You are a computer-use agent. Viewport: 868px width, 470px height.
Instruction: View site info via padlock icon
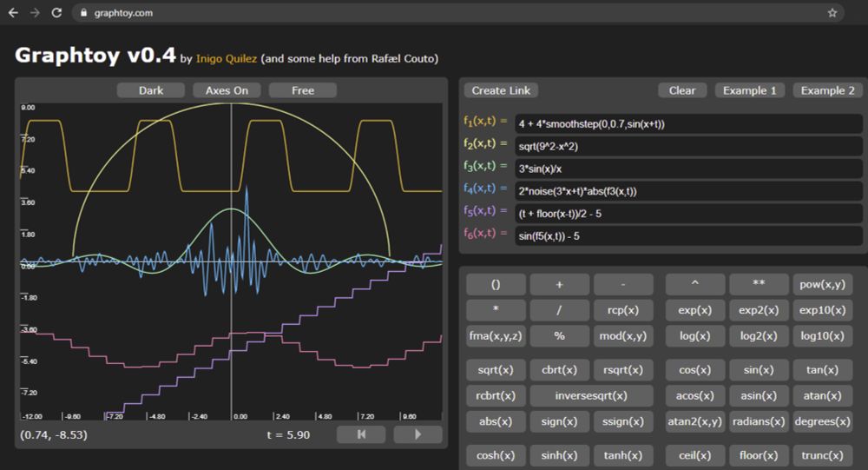pyautogui.click(x=83, y=13)
